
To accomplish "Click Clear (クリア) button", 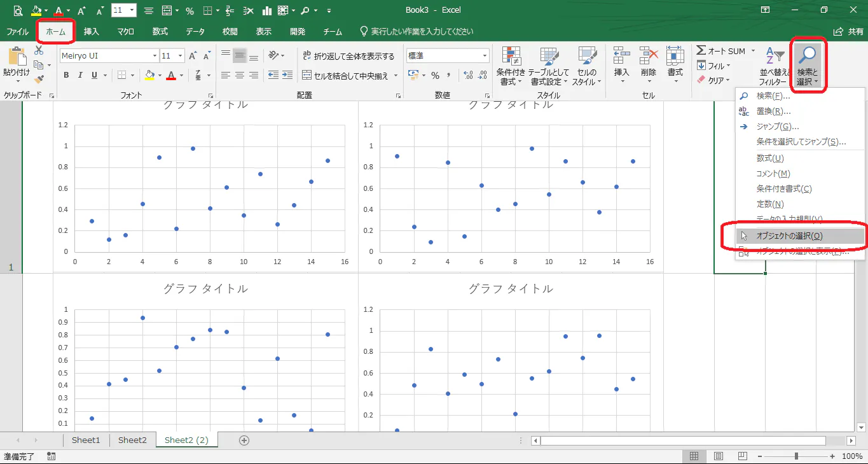I will click(713, 80).
